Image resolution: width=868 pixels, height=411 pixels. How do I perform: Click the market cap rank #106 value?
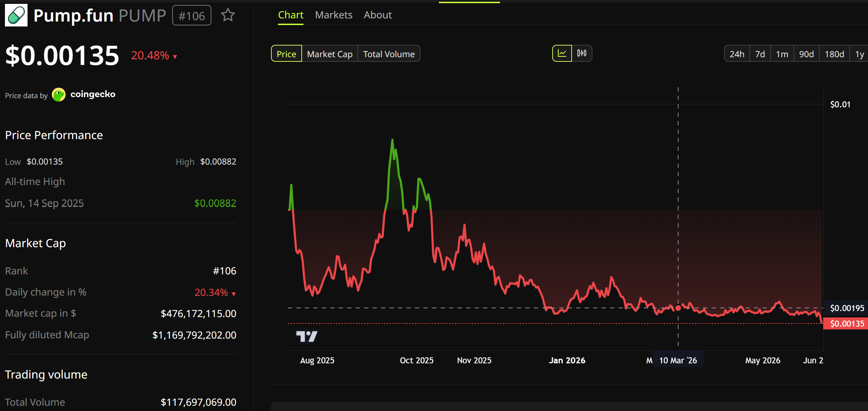(x=225, y=271)
